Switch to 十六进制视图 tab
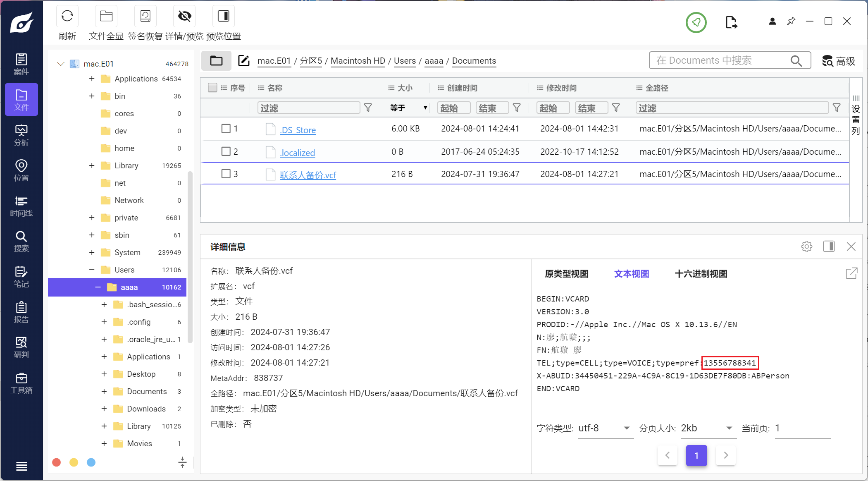Image resolution: width=868 pixels, height=481 pixels. [x=701, y=273]
